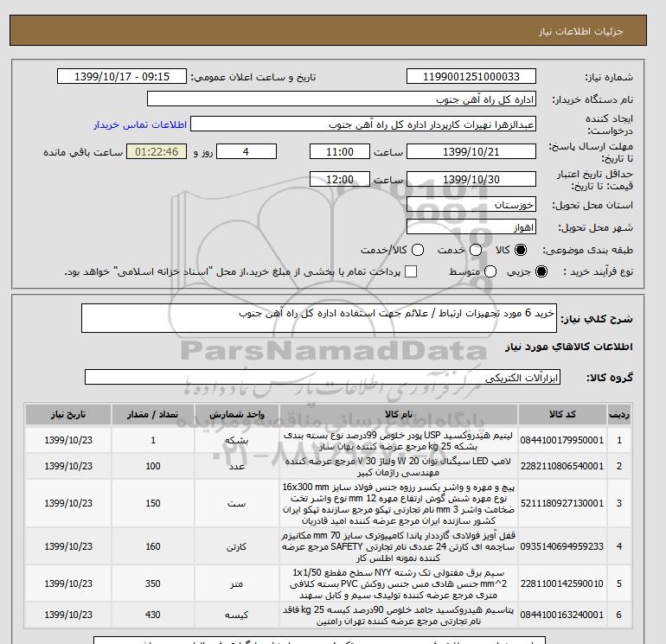This screenshot has height=644, width=666.
Task: Click the ردیف column header
Action: [x=619, y=414]
